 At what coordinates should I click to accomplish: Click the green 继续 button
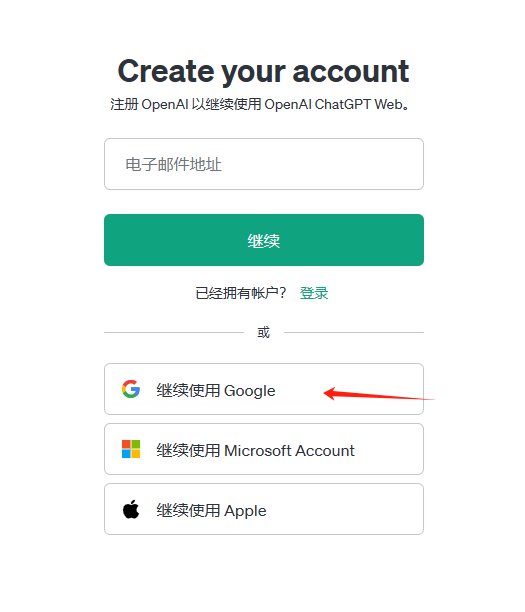(x=264, y=240)
